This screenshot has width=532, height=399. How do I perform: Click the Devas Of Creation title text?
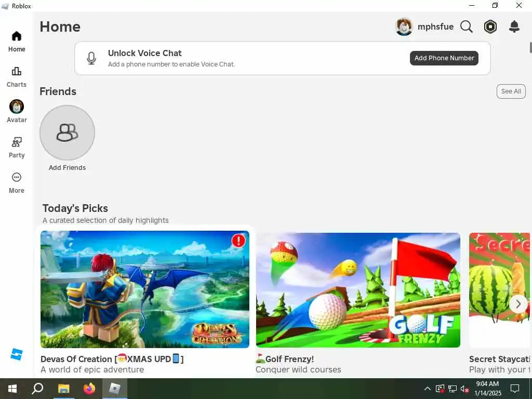click(112, 358)
